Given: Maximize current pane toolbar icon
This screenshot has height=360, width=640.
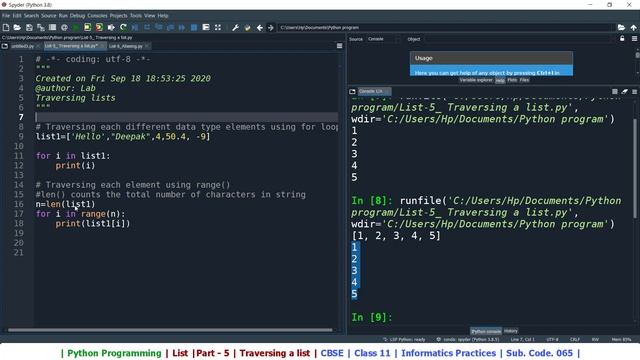Looking at the screenshot, I should 218,27.
